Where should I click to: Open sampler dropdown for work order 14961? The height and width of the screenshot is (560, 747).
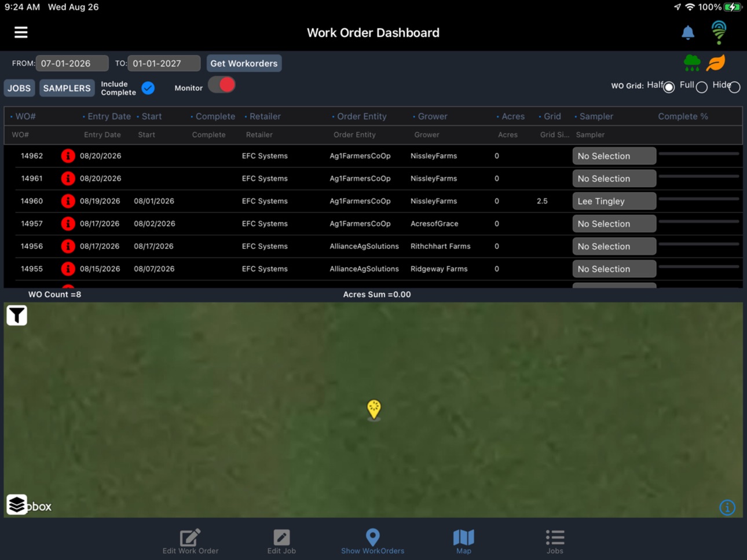point(614,178)
